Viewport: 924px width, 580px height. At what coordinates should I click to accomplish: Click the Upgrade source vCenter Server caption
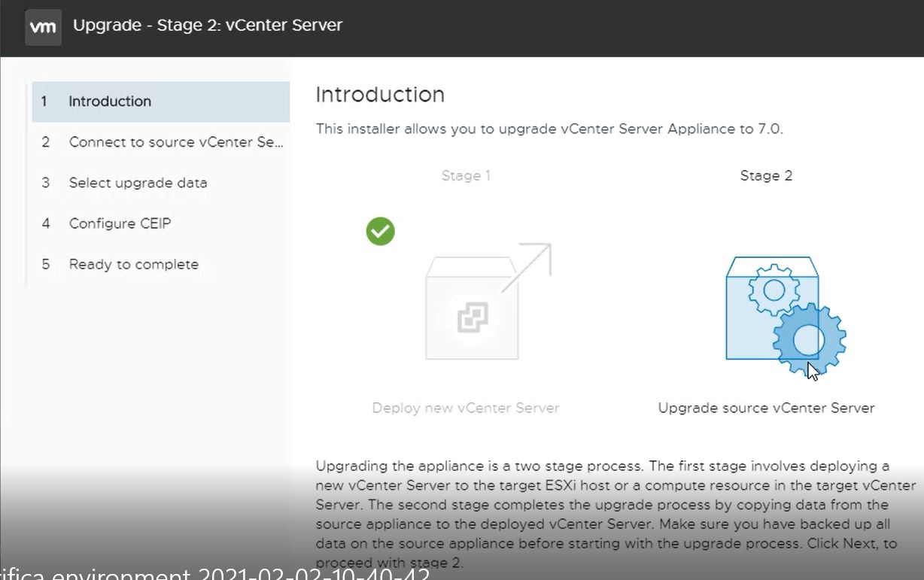(766, 408)
